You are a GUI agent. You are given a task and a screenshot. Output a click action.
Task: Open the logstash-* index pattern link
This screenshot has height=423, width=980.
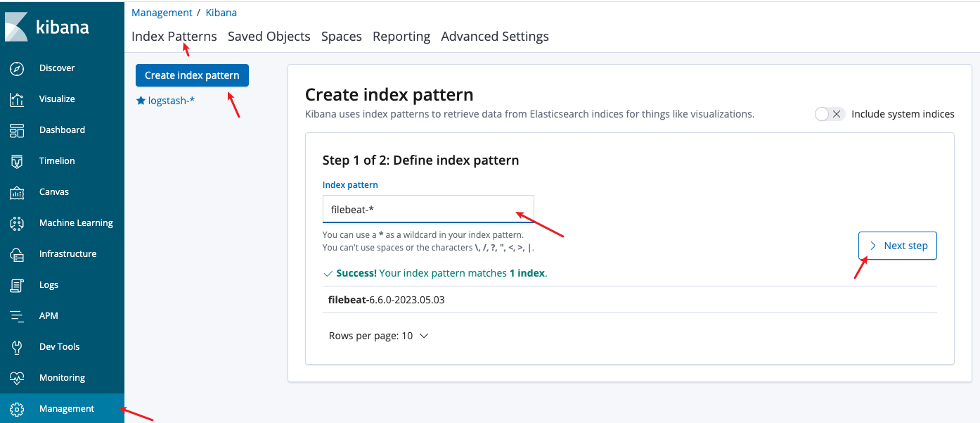tap(171, 101)
